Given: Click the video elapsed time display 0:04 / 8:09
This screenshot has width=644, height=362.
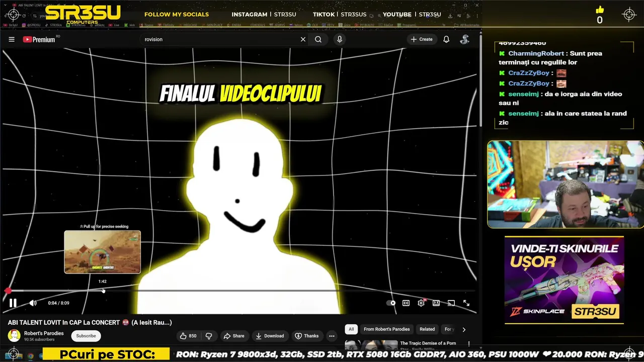Looking at the screenshot, I should click(59, 303).
